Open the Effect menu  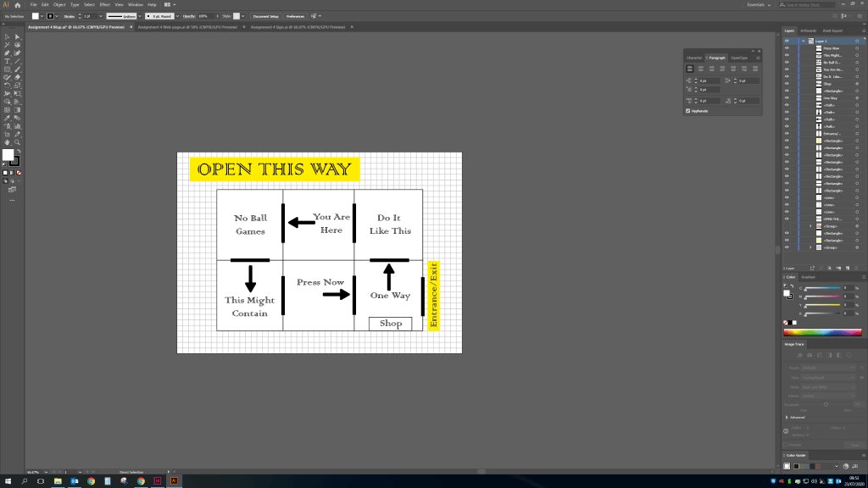(x=104, y=4)
